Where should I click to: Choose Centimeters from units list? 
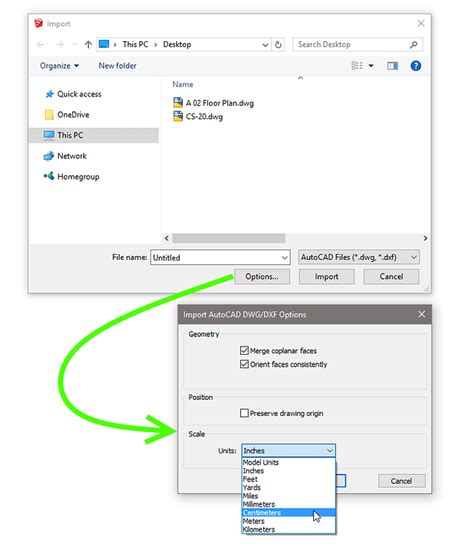click(x=288, y=513)
